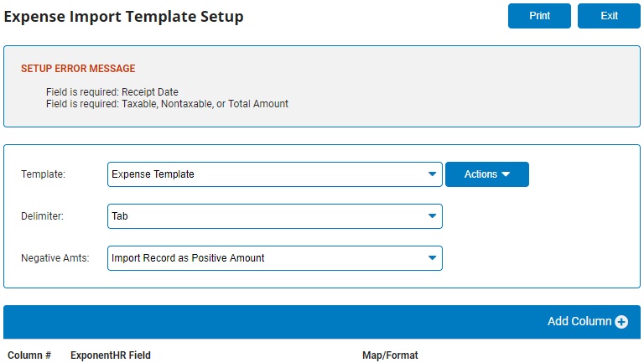644x363 pixels.
Task: Expand the Import Record as Positive Amount dropdown
Action: [268, 258]
